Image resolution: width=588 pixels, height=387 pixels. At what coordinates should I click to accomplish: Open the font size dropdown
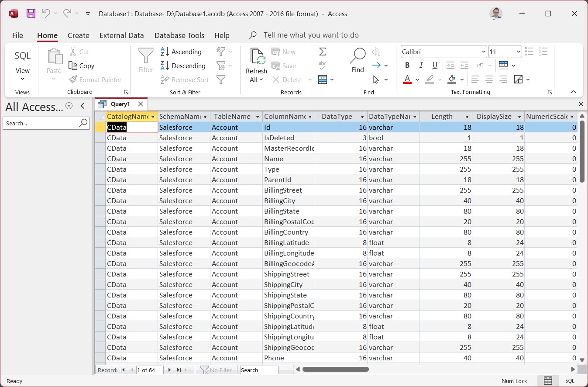[x=518, y=52]
